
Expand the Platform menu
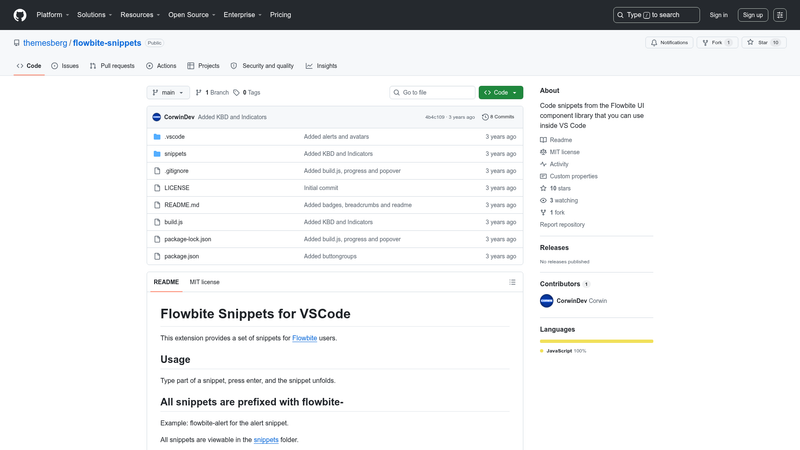(53, 15)
